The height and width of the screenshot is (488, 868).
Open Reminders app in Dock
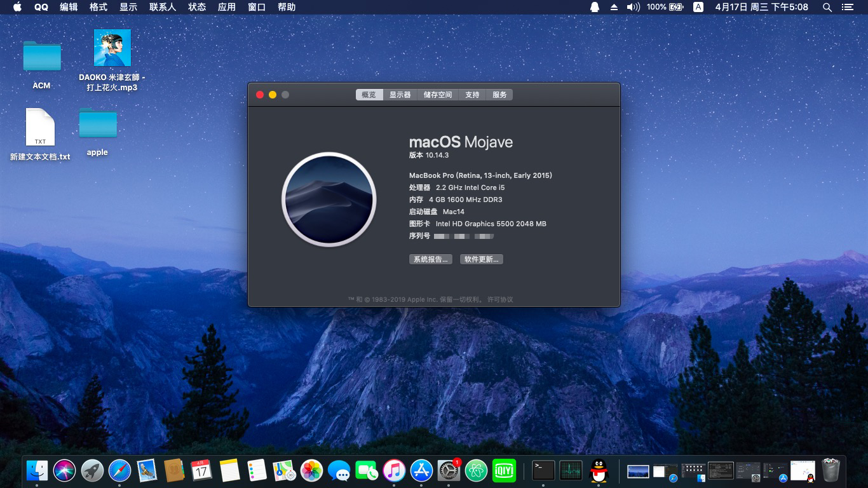tap(257, 471)
